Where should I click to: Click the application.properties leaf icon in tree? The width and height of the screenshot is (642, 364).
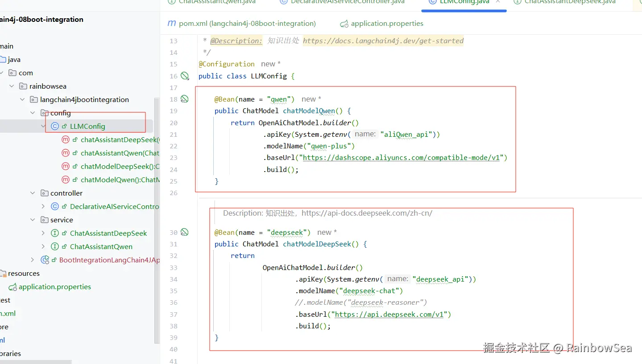tap(12, 286)
